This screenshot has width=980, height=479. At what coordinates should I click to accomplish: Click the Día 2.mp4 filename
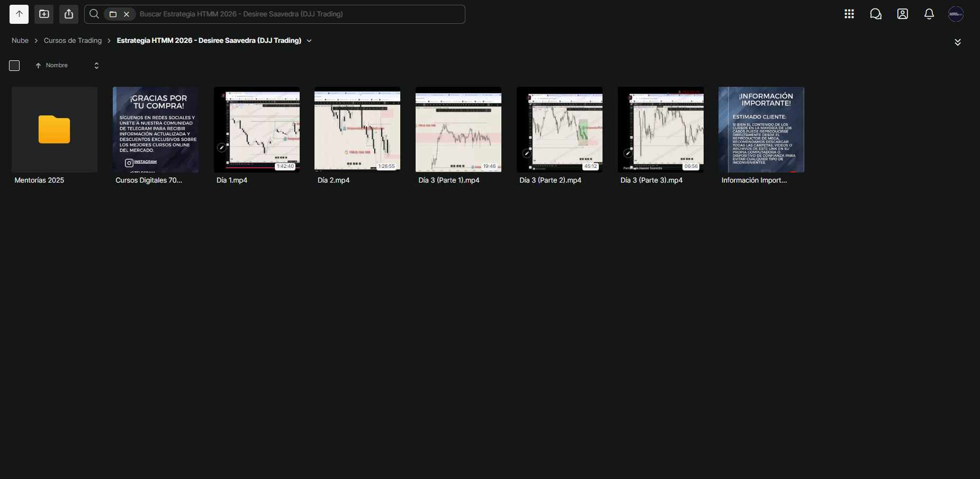coord(334,180)
